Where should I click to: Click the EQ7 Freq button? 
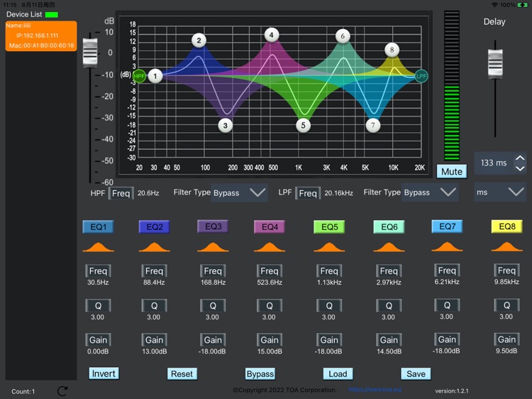pos(447,270)
